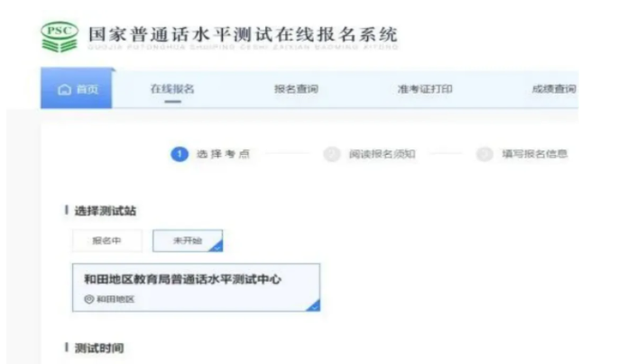Click the PSC logo icon
The image size is (618, 364).
[x=60, y=37]
